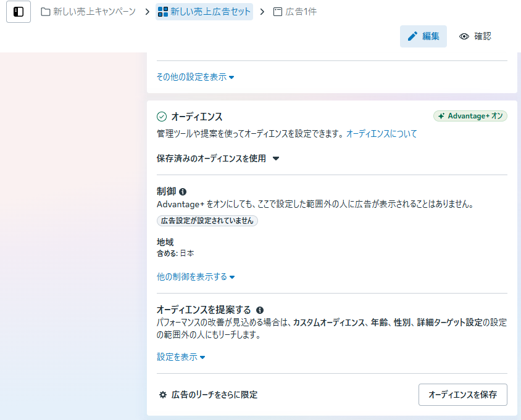Switch to 編集 mode

coord(423,36)
